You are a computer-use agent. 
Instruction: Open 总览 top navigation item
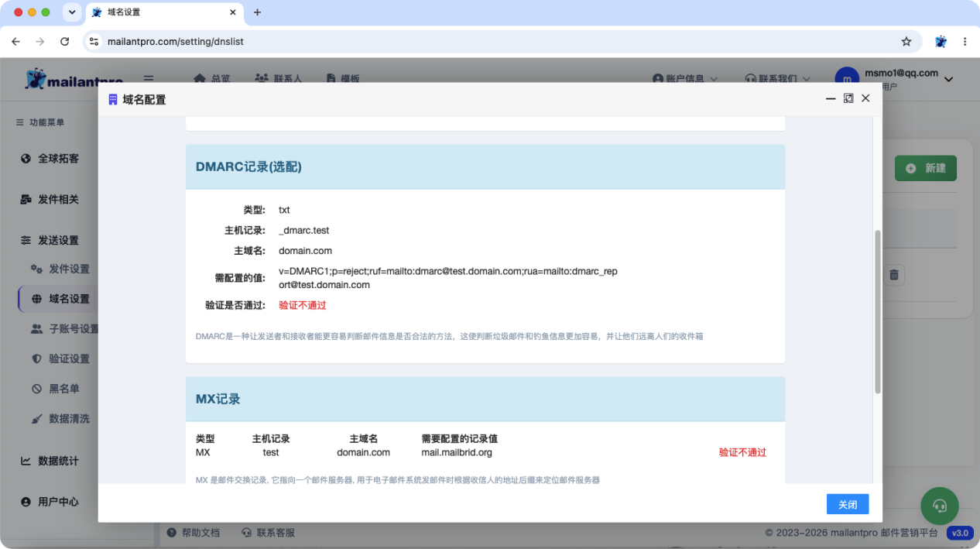click(x=211, y=79)
